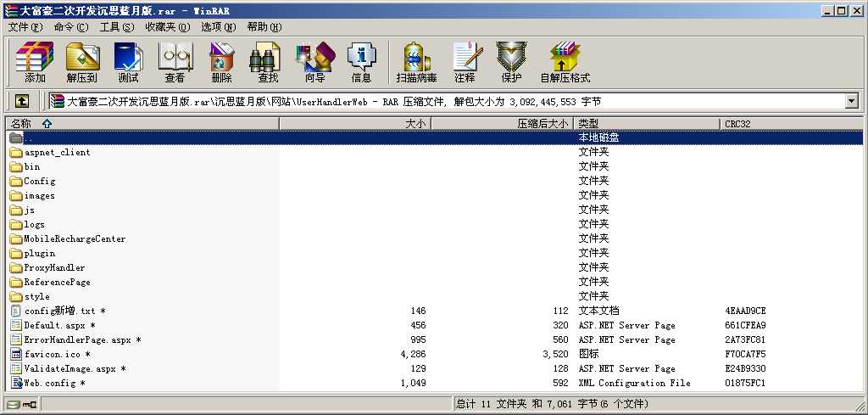
Task: Select the plugin folder row
Action: click(434, 253)
